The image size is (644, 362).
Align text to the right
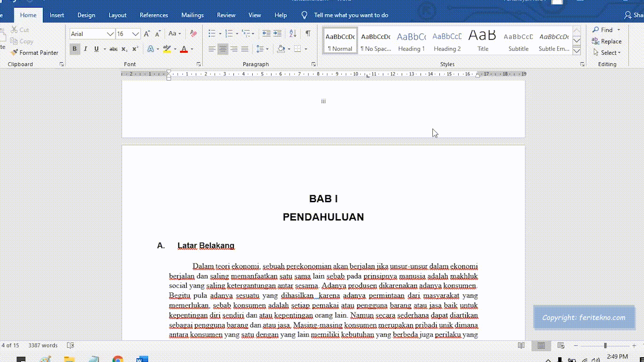(x=234, y=49)
